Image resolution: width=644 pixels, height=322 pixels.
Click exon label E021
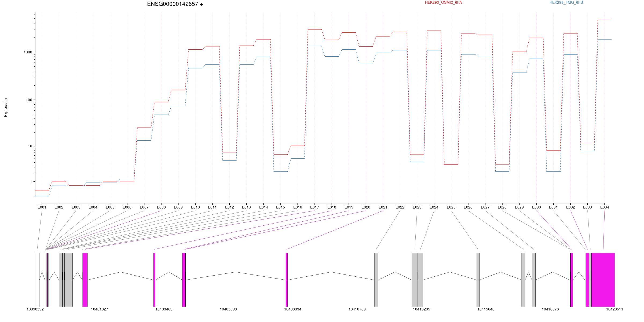(383, 207)
